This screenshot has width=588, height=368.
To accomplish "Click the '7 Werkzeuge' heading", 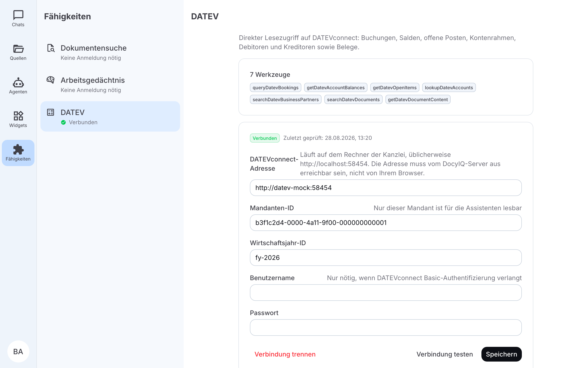I will [x=270, y=75].
